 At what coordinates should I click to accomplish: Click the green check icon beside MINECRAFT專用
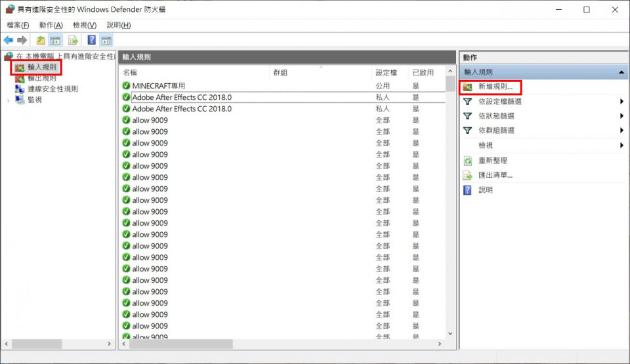coord(126,86)
